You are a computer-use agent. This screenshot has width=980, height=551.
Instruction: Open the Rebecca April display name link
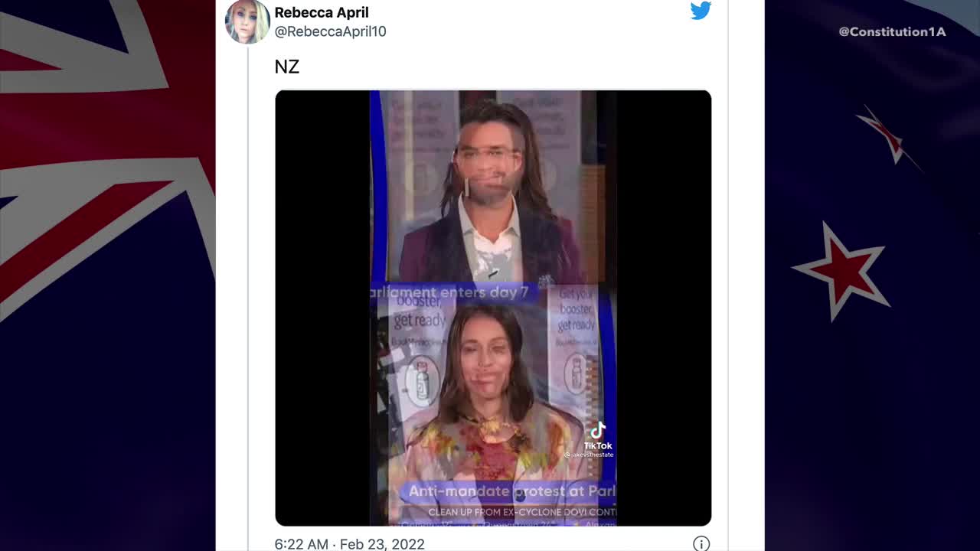322,12
